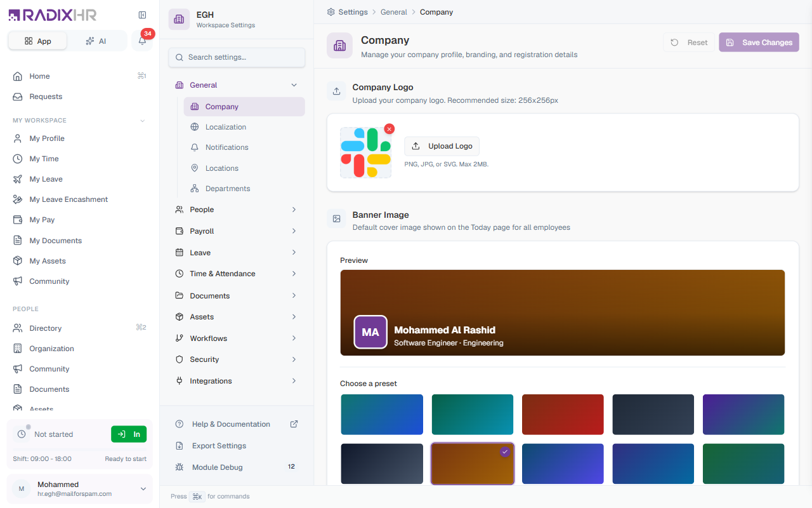Click the Help & Documentation external link icon

pos(294,424)
